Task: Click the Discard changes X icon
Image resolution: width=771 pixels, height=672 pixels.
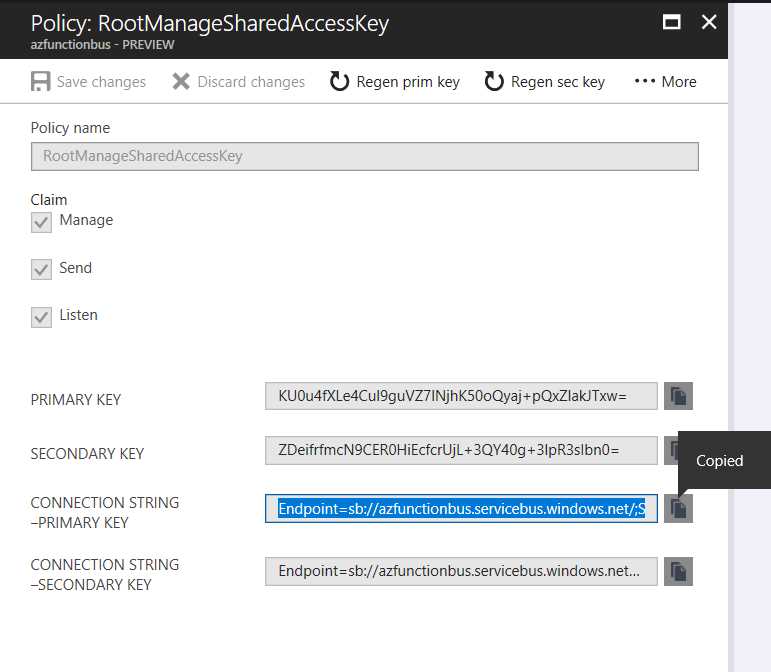Action: (x=181, y=82)
